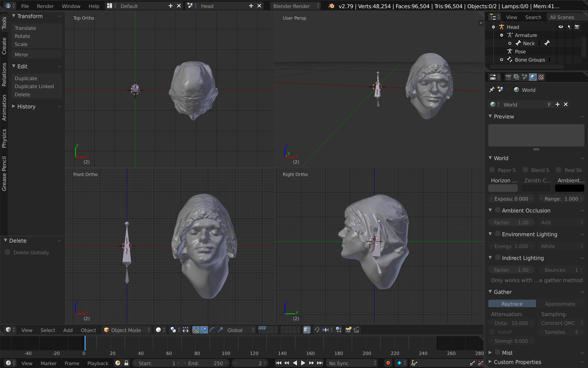Click the manipulate center points icon

185,330
